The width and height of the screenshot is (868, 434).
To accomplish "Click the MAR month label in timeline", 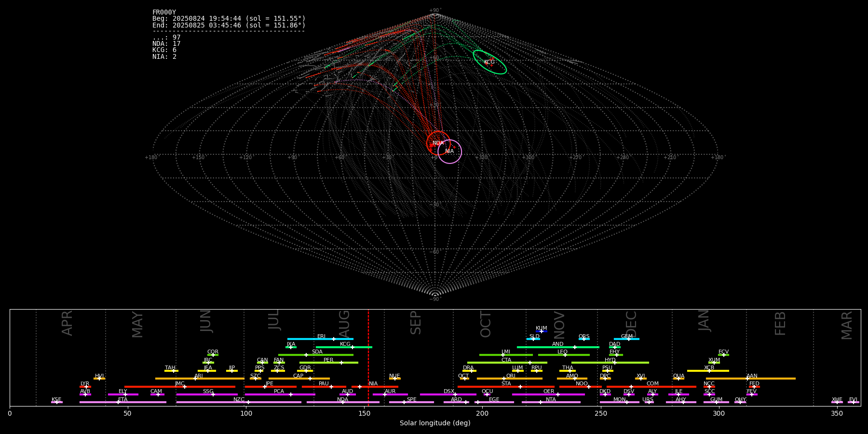I will 847,325.
